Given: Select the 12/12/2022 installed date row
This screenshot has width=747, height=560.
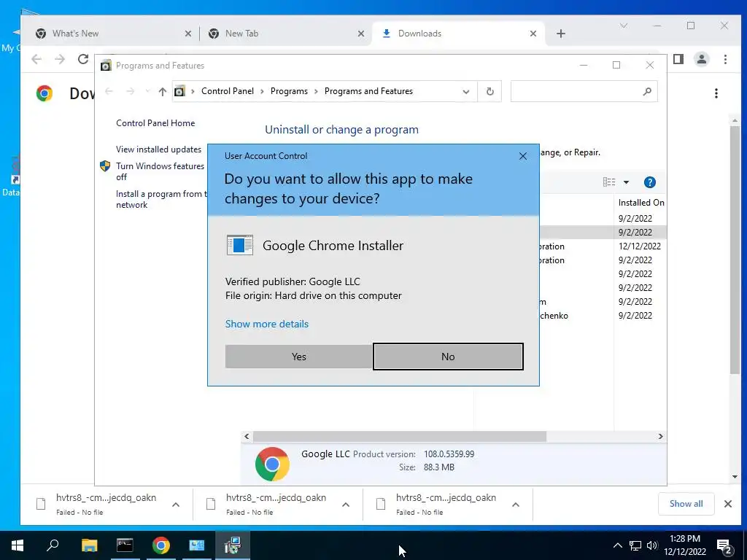Looking at the screenshot, I should pyautogui.click(x=639, y=246).
